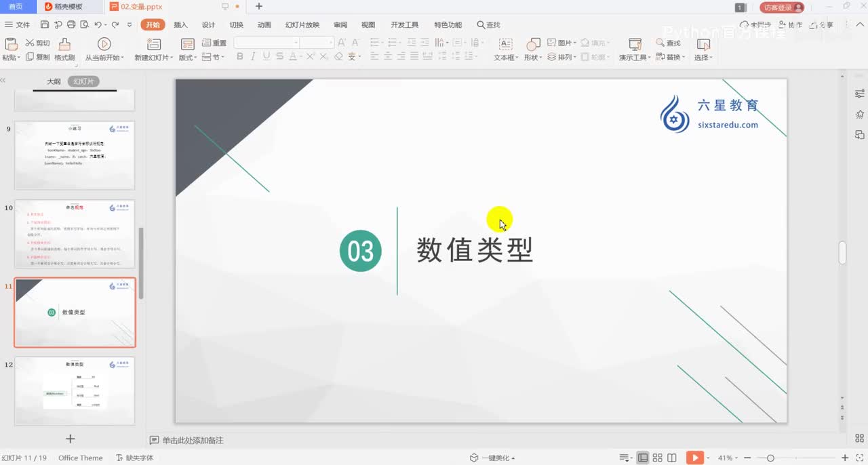Screen dimensions: 868x465
Task: Click the 缺失字体 missing fonts button
Action: 134,458
